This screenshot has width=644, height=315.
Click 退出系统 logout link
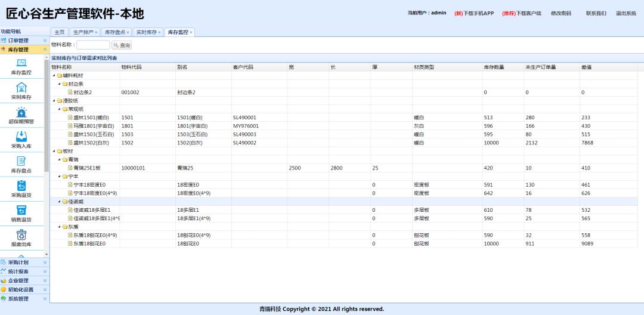click(x=626, y=13)
